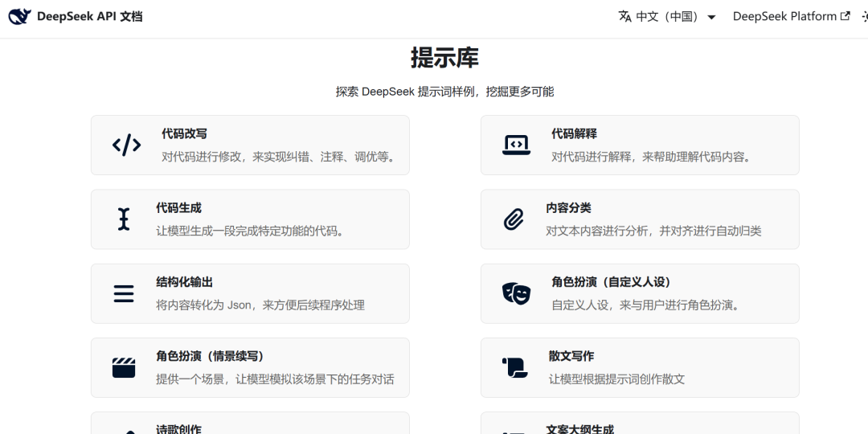
Task: Click the hamburger lines icon for 结构化输出
Action: [x=124, y=293]
